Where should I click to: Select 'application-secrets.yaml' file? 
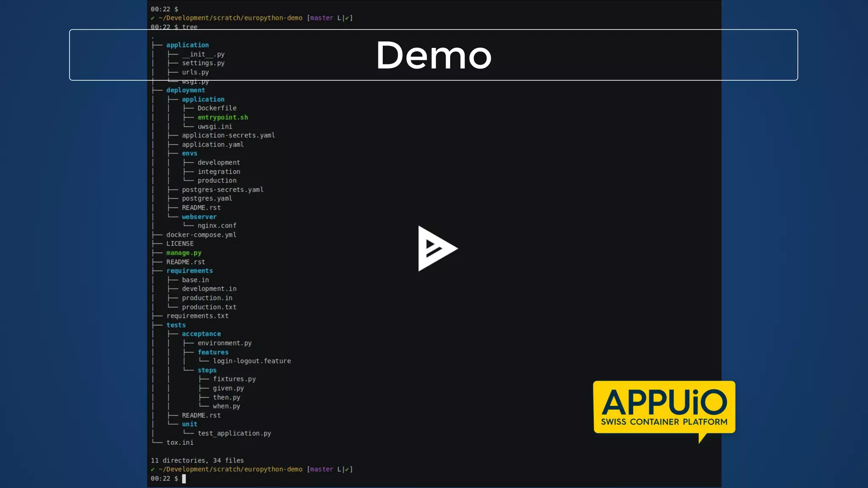(228, 135)
